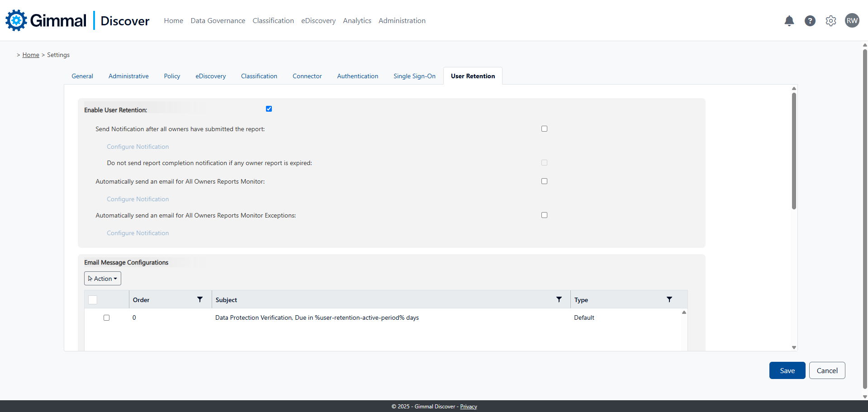Click the Gimmal gear logo
The image size is (868, 412).
coord(16,20)
